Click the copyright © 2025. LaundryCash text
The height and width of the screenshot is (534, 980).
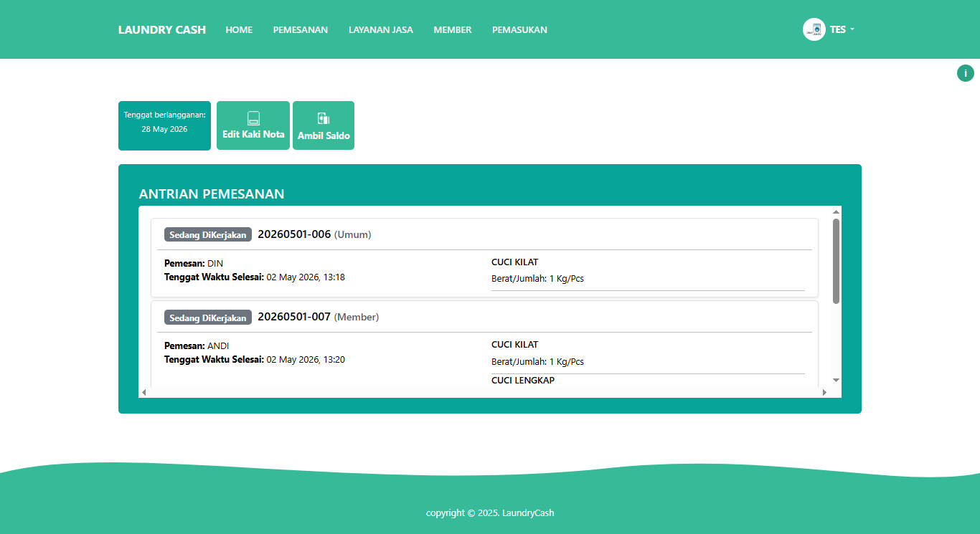(x=490, y=512)
